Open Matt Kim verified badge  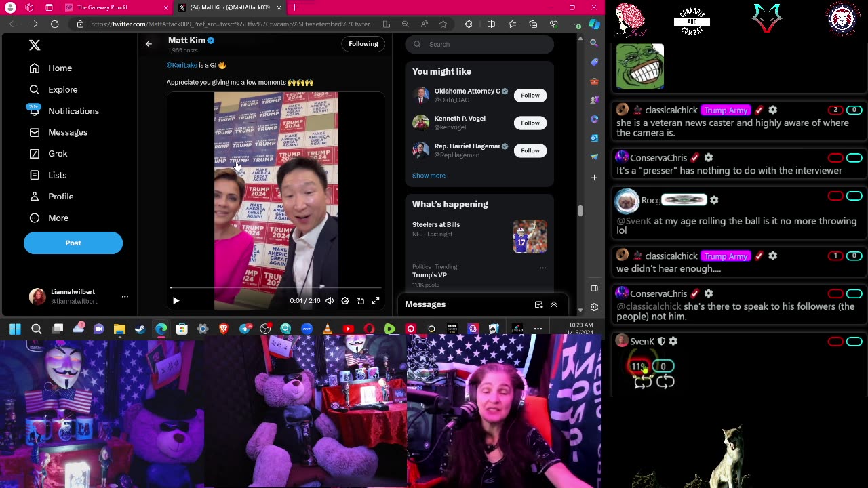click(x=211, y=41)
